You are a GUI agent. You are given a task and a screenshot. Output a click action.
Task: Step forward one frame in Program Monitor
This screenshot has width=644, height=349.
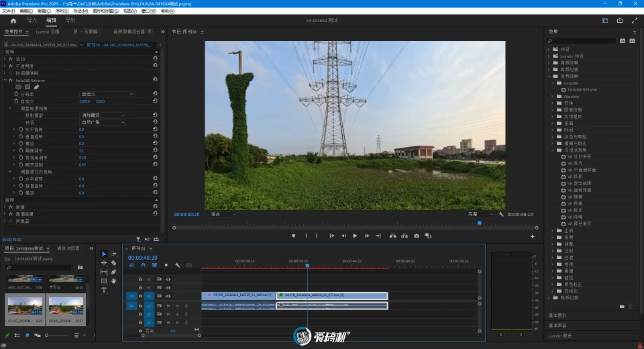point(367,236)
